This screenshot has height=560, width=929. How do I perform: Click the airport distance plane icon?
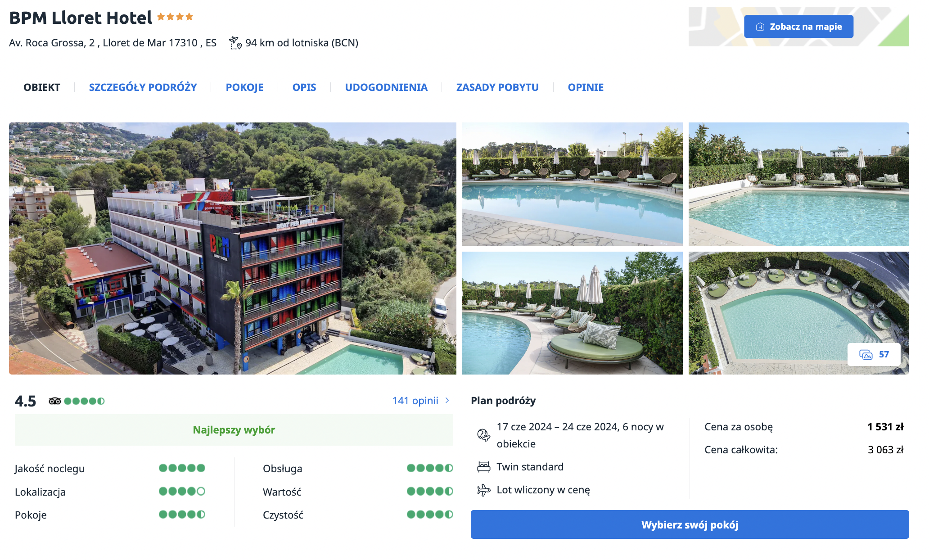pos(235,43)
